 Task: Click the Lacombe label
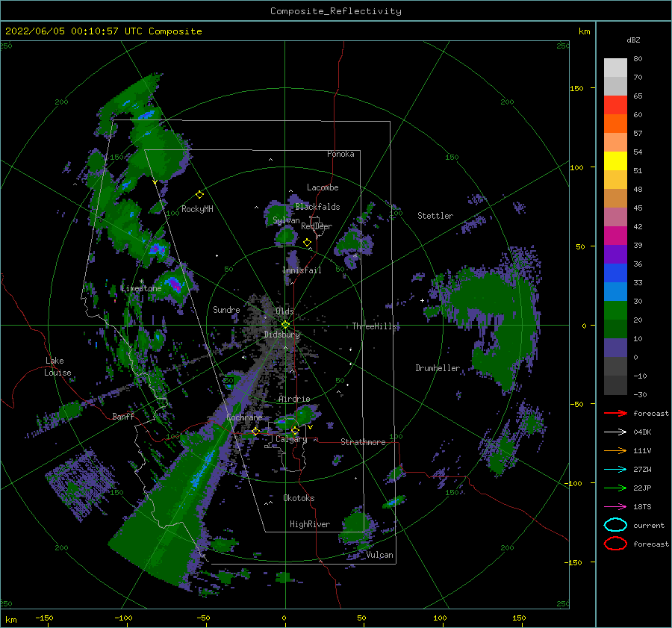click(x=323, y=187)
